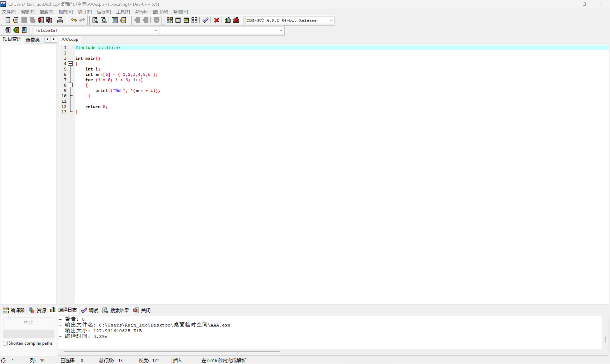Viewport: 610px width, 364px height.
Task: Click the red X Stop execution icon
Action: 217,20
